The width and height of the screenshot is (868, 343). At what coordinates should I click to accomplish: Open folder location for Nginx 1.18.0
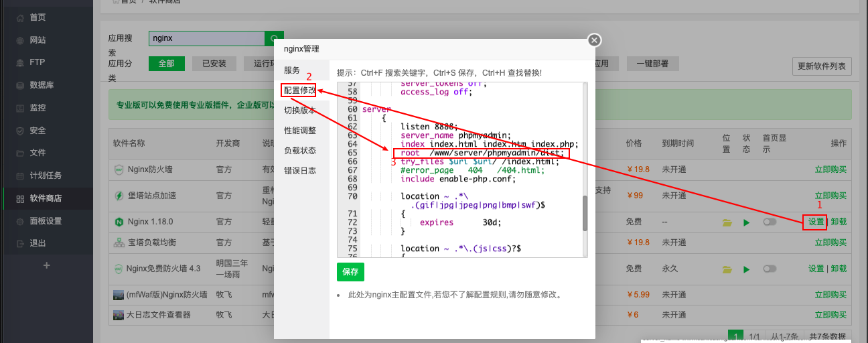[727, 222]
